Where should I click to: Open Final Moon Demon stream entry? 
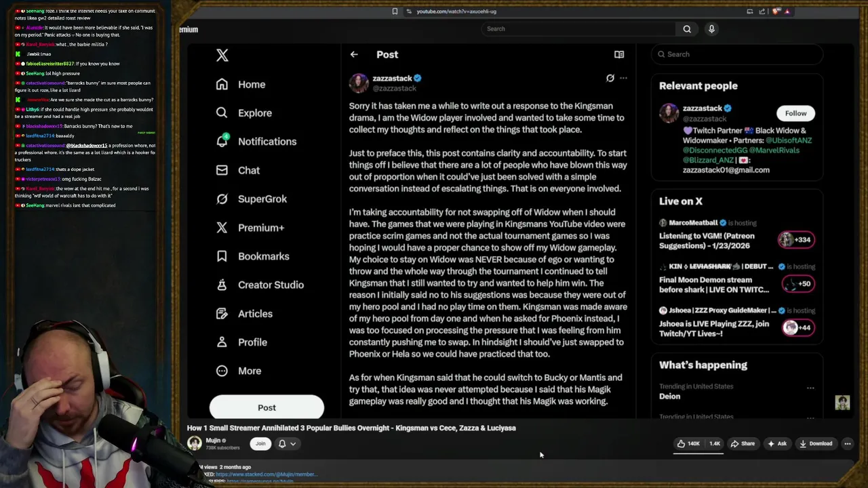pyautogui.click(x=714, y=285)
